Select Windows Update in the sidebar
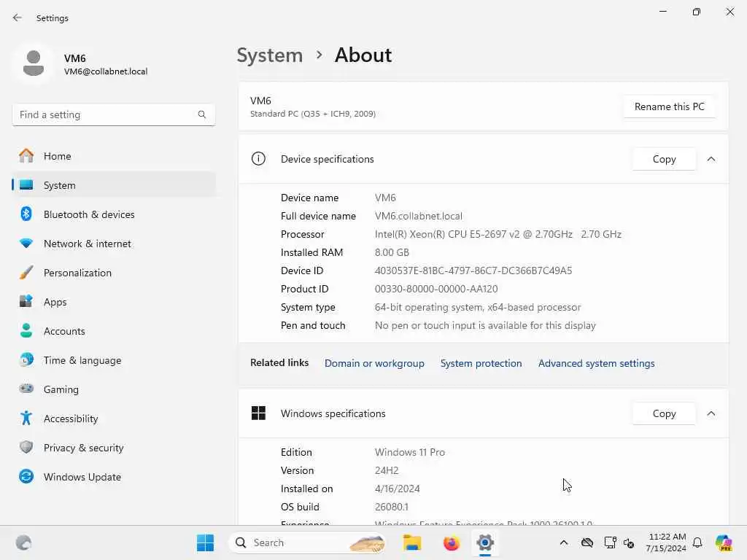The image size is (747, 560). point(113,476)
